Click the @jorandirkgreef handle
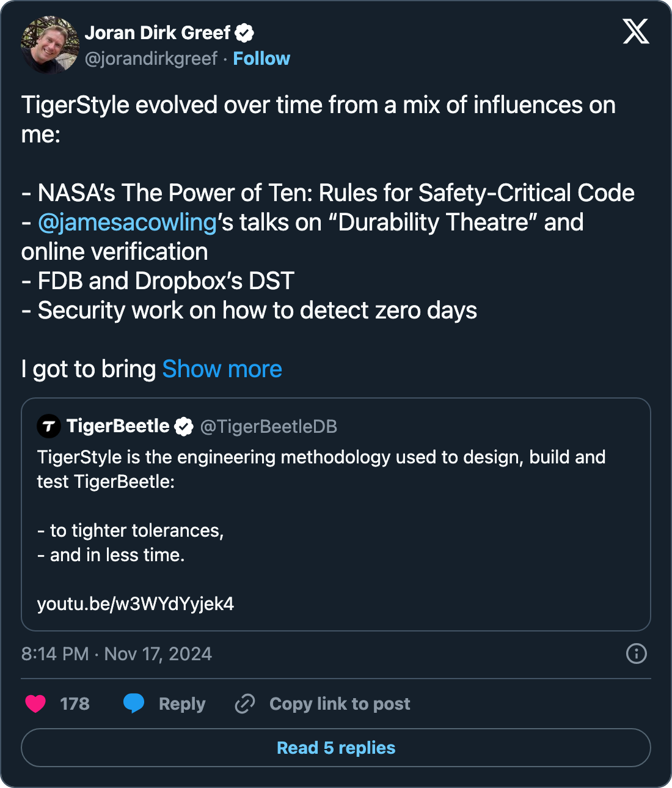 coord(151,59)
